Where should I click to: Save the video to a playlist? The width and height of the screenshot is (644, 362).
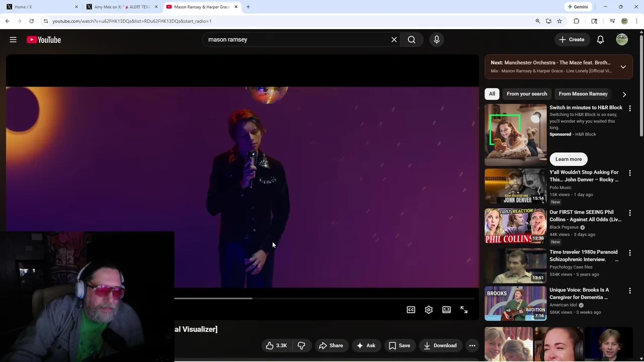tap(399, 345)
